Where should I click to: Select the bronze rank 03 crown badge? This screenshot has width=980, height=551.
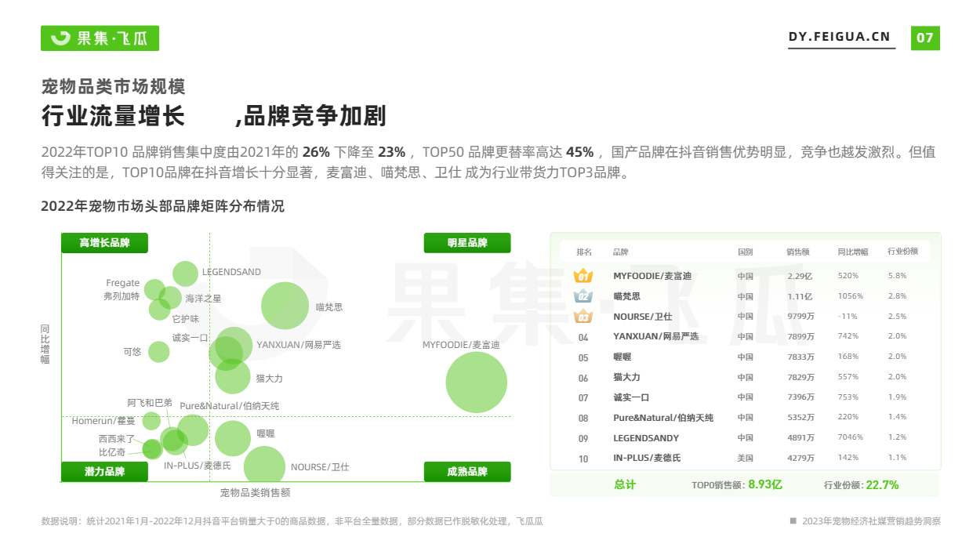[583, 317]
